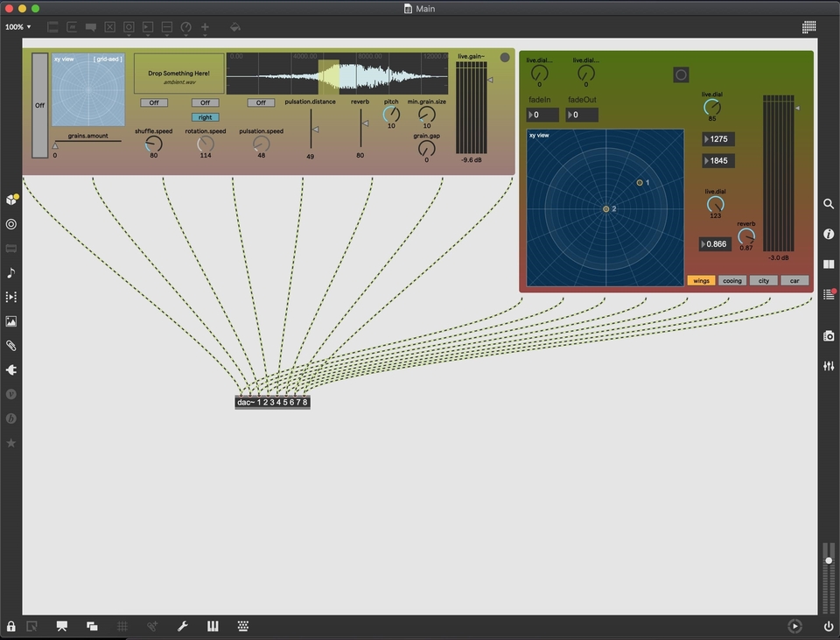The width and height of the screenshot is (840, 640).
Task: Open the plug-ins sidebar icon
Action: click(11, 369)
